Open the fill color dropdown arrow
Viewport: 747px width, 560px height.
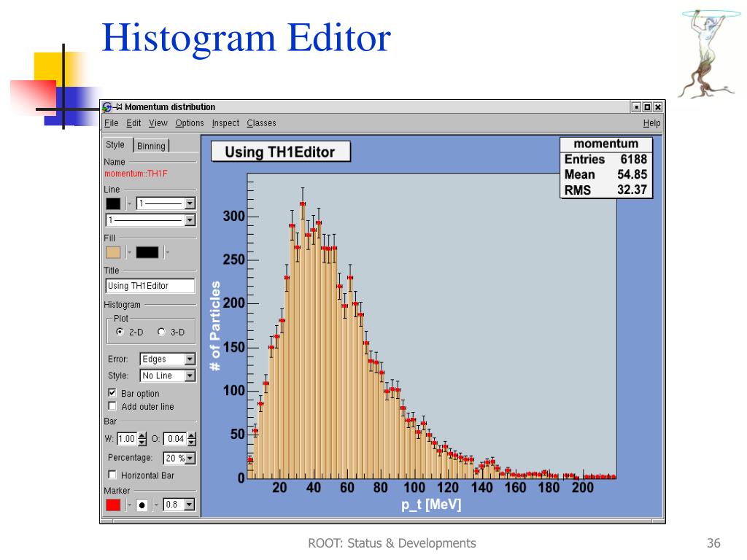129,252
